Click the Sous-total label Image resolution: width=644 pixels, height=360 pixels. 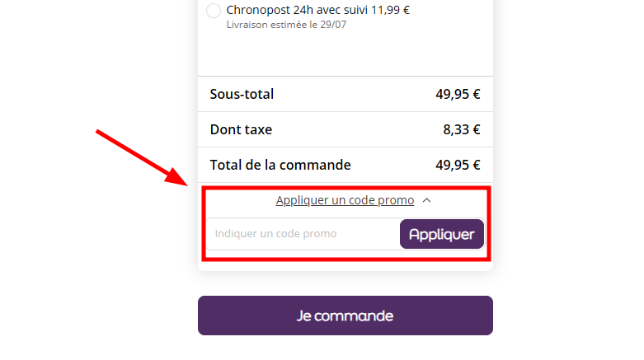(x=242, y=94)
